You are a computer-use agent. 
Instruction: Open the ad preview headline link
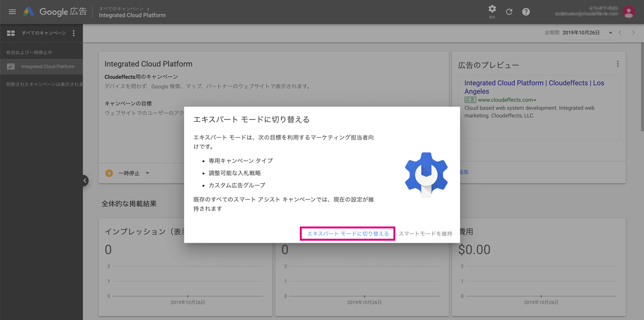pos(534,87)
